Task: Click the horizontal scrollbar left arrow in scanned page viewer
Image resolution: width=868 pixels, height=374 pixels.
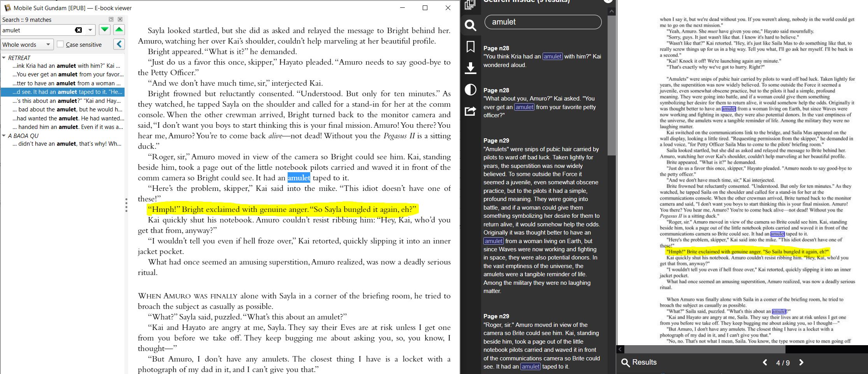Action: click(x=620, y=349)
